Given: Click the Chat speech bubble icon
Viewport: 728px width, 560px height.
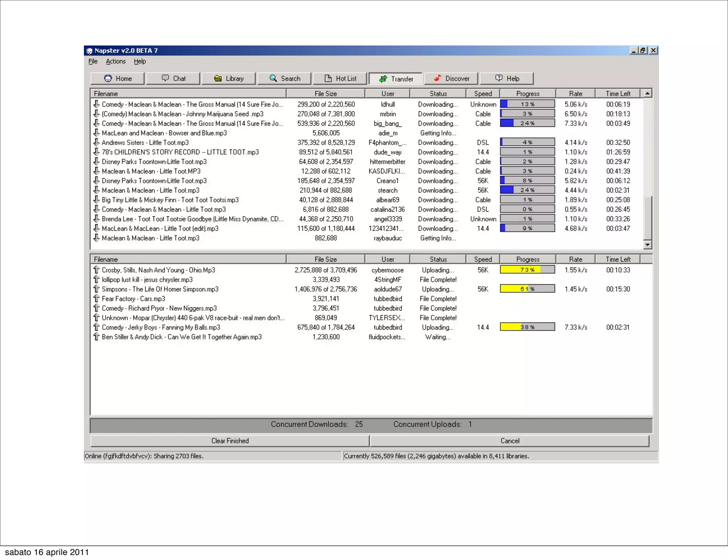Looking at the screenshot, I should (165, 78).
